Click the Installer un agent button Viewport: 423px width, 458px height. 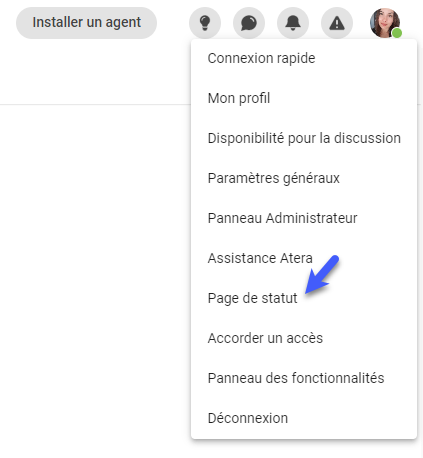86,23
